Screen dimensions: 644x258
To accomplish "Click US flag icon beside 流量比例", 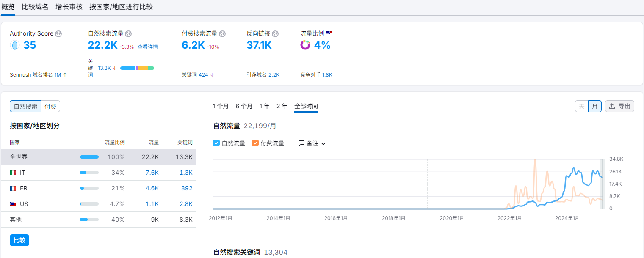I will (x=329, y=34).
